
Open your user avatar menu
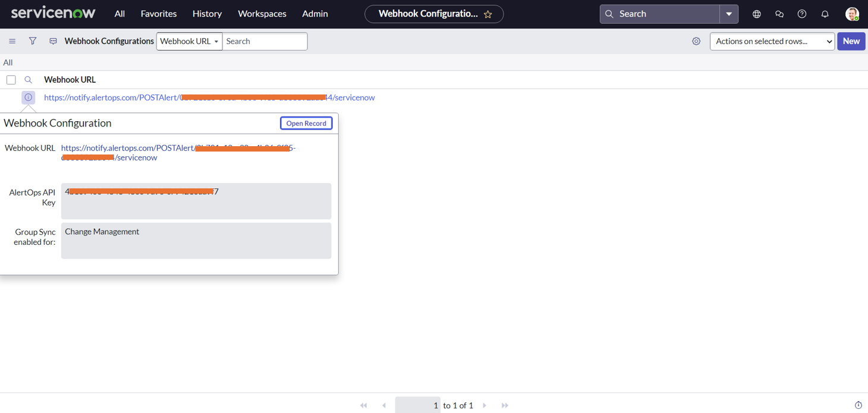852,13
